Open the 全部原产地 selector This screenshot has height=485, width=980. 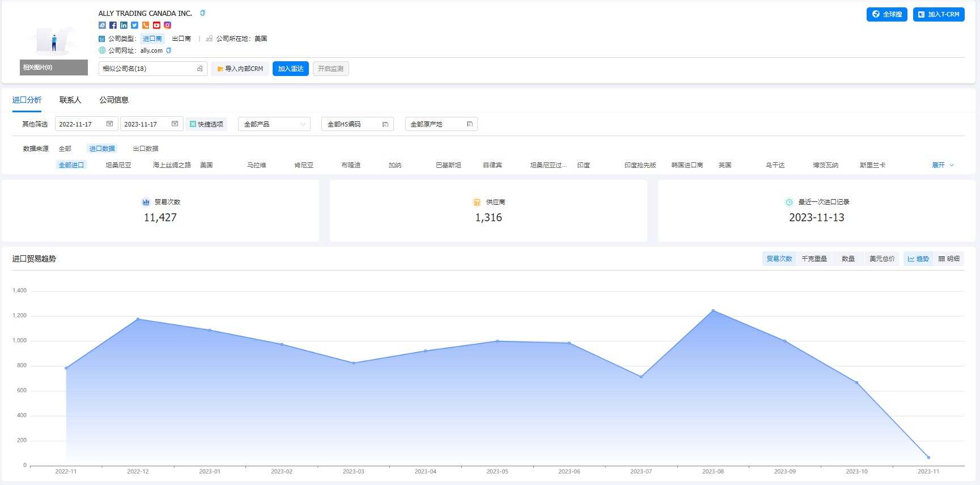[x=441, y=124]
